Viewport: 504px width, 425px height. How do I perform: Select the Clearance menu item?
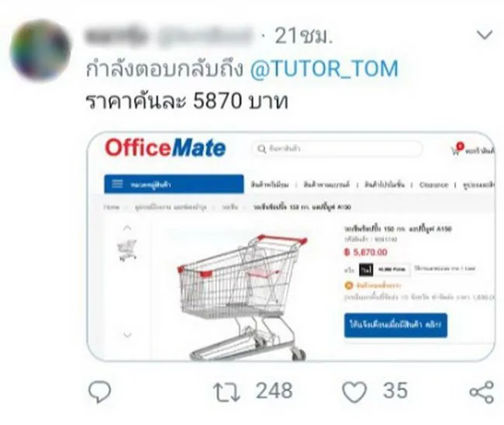tap(433, 185)
